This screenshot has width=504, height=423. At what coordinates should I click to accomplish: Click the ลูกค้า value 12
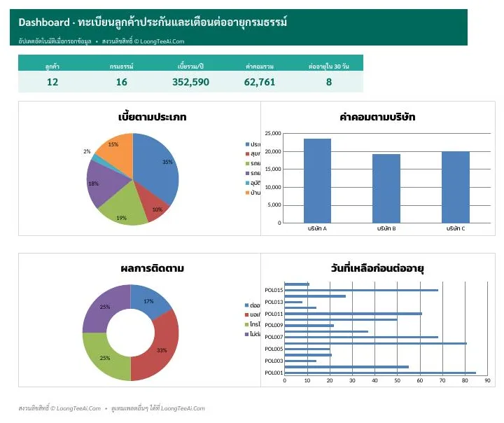click(x=52, y=82)
